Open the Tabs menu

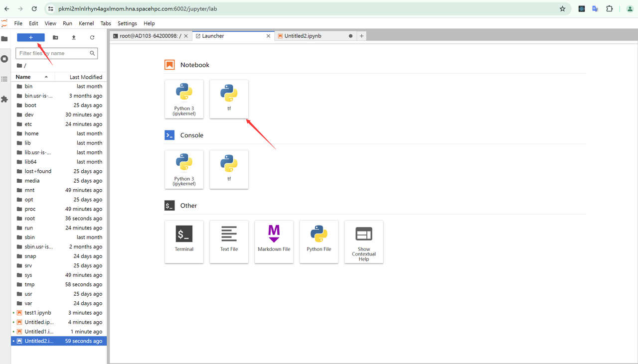(106, 23)
